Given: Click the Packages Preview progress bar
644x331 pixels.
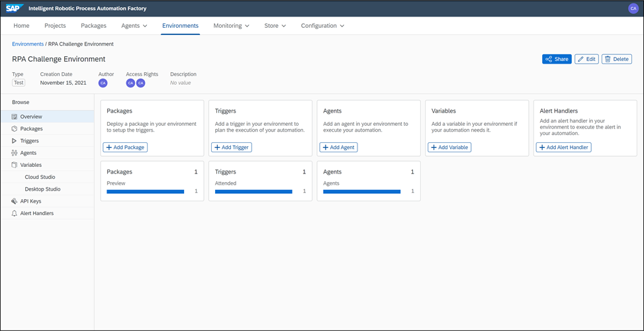Looking at the screenshot, I should [x=146, y=191].
